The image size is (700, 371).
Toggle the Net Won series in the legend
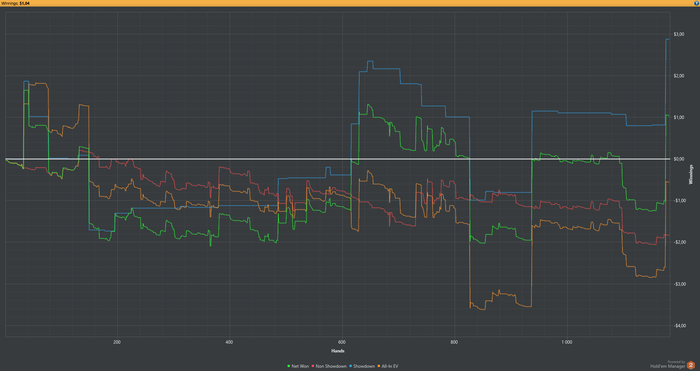(298, 366)
